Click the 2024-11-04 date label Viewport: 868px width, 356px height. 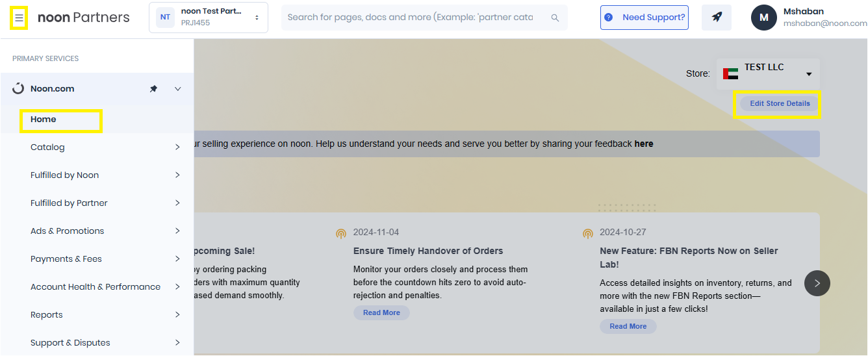pyautogui.click(x=376, y=233)
